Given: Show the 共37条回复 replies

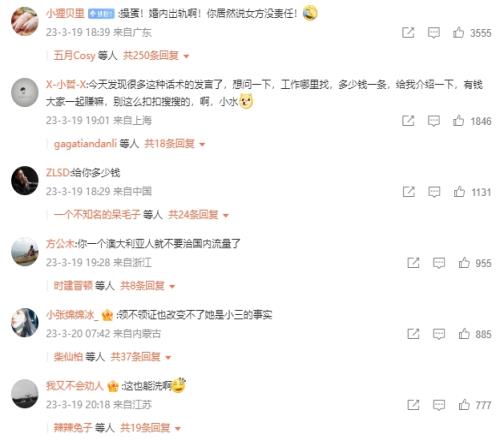Looking at the screenshot, I should (x=141, y=357).
